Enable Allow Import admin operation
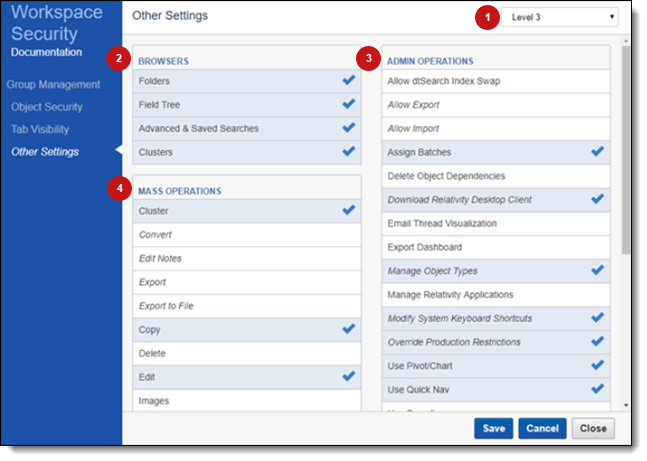This screenshot has height=461, width=647. (x=496, y=128)
